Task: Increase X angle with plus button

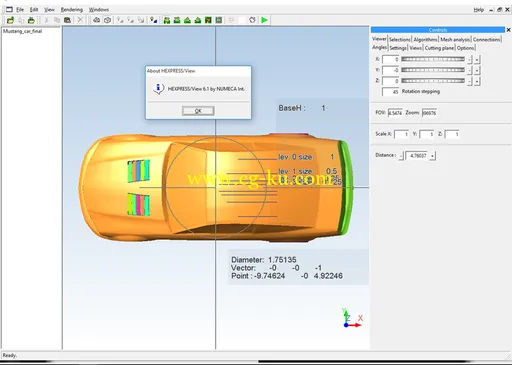Action: 477,60
